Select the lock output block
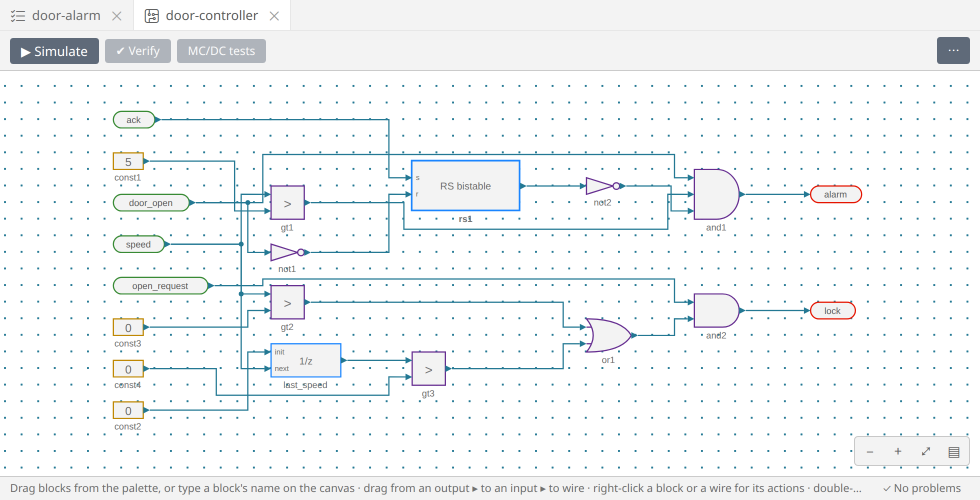980x500 pixels. click(832, 311)
